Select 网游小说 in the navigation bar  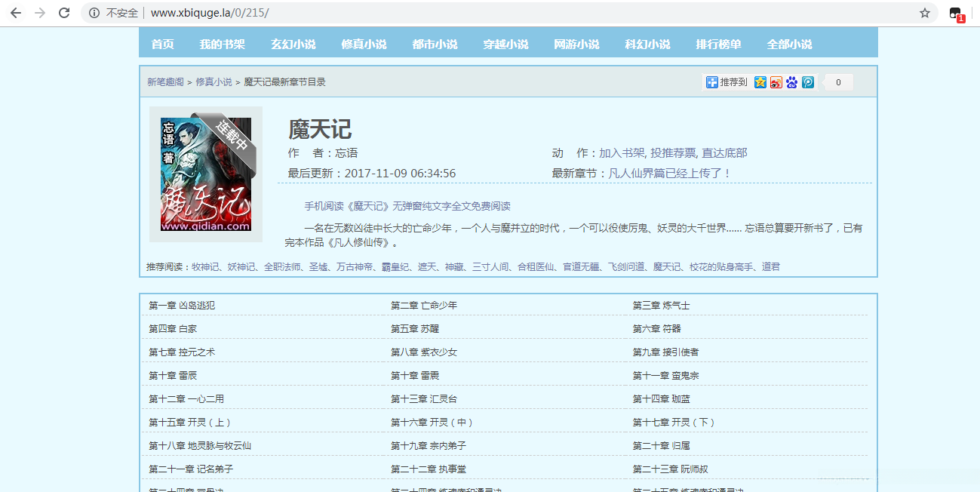pos(577,44)
